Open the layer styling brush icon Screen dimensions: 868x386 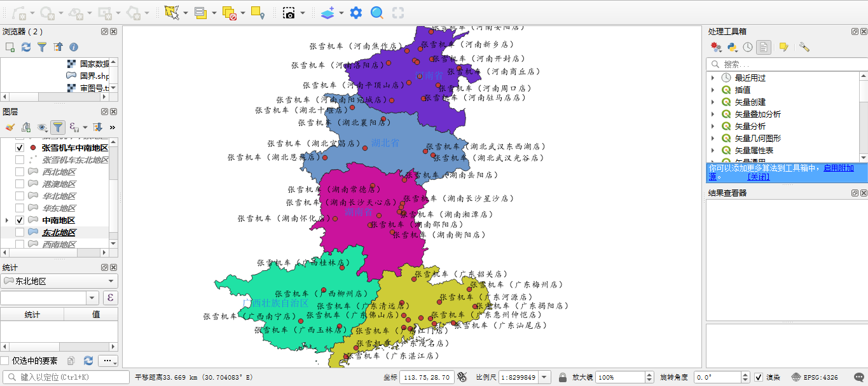(x=10, y=127)
